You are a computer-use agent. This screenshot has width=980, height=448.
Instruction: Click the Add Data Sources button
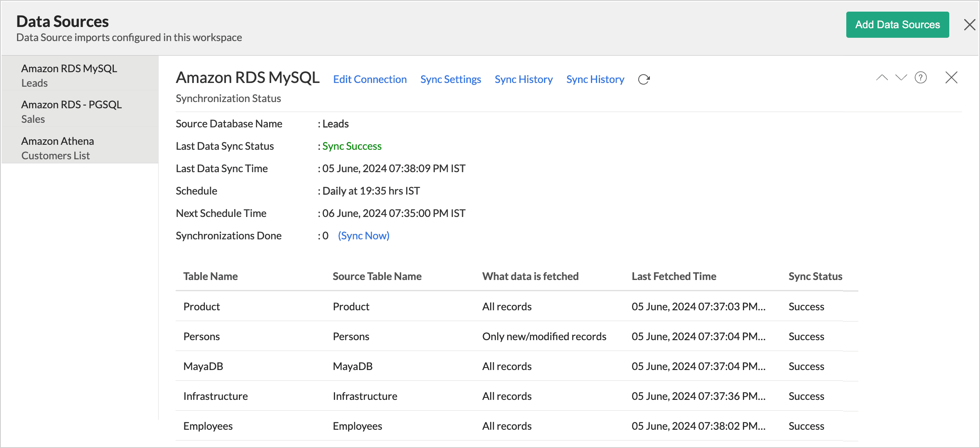(897, 24)
